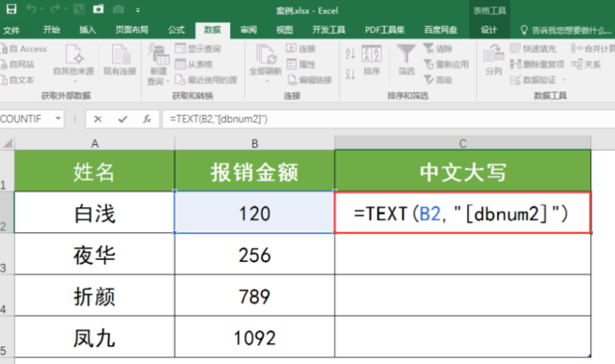
Task: Click 高级 filter button
Action: [x=438, y=80]
